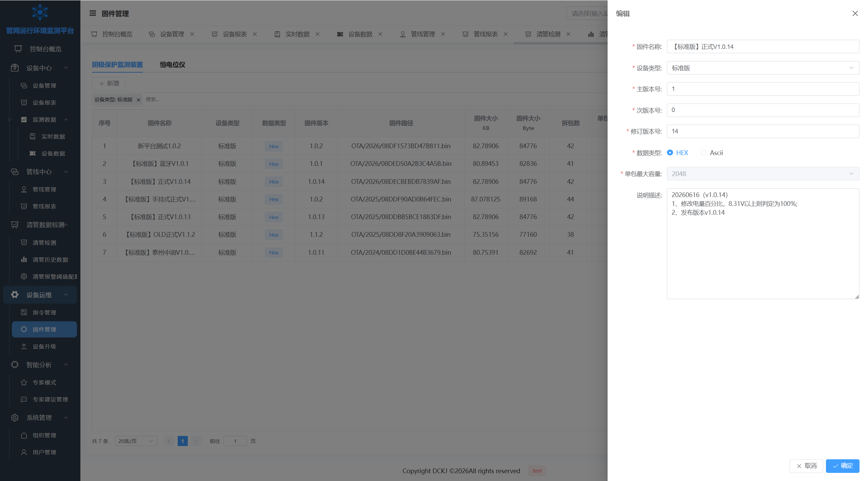Open the 20条/页 page size dropdown
This screenshot has width=868, height=481.
[136, 441]
